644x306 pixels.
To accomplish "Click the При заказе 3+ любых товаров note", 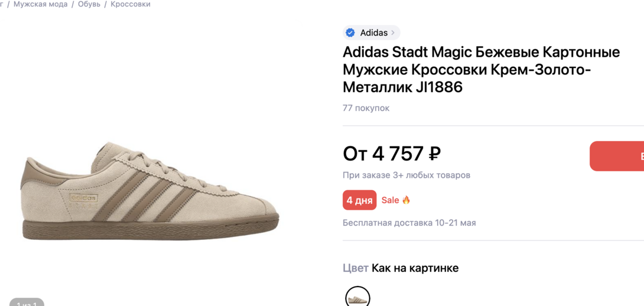I will [406, 175].
